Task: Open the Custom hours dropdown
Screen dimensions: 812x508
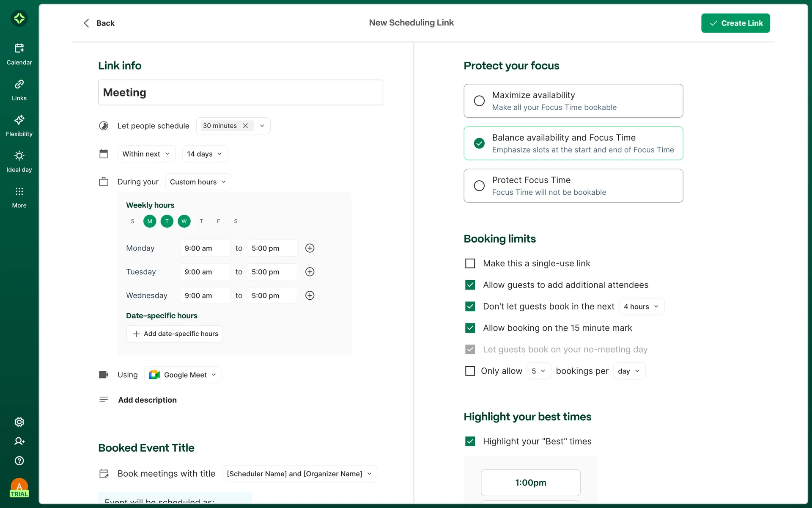Action: click(x=198, y=182)
